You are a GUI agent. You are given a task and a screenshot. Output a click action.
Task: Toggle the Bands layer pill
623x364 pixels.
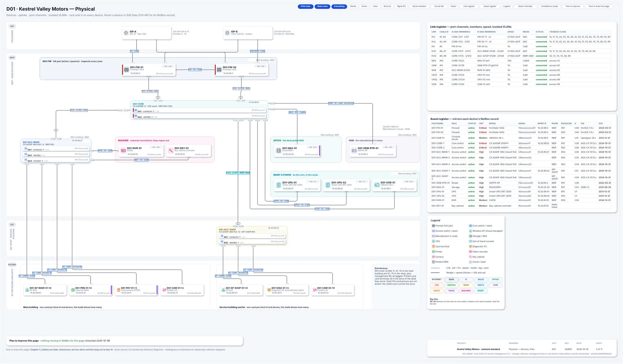click(353, 6)
